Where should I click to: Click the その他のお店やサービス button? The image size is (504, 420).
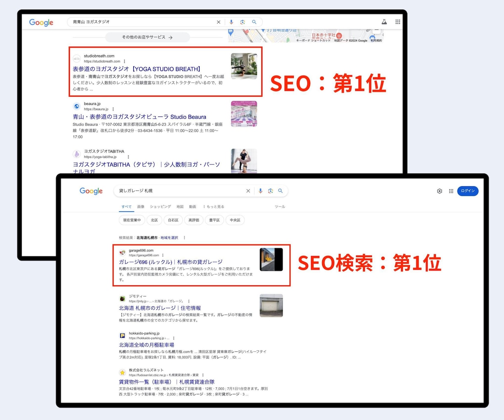(147, 37)
